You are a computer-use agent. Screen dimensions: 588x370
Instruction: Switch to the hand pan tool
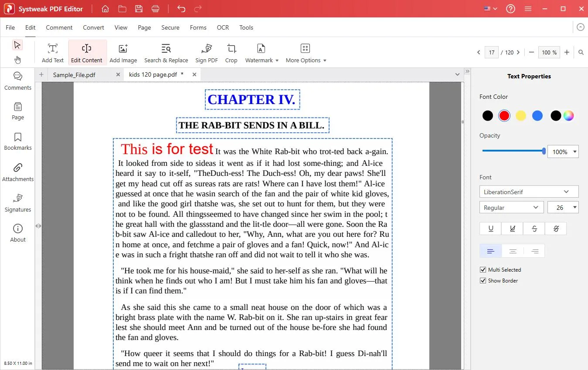[x=17, y=60]
